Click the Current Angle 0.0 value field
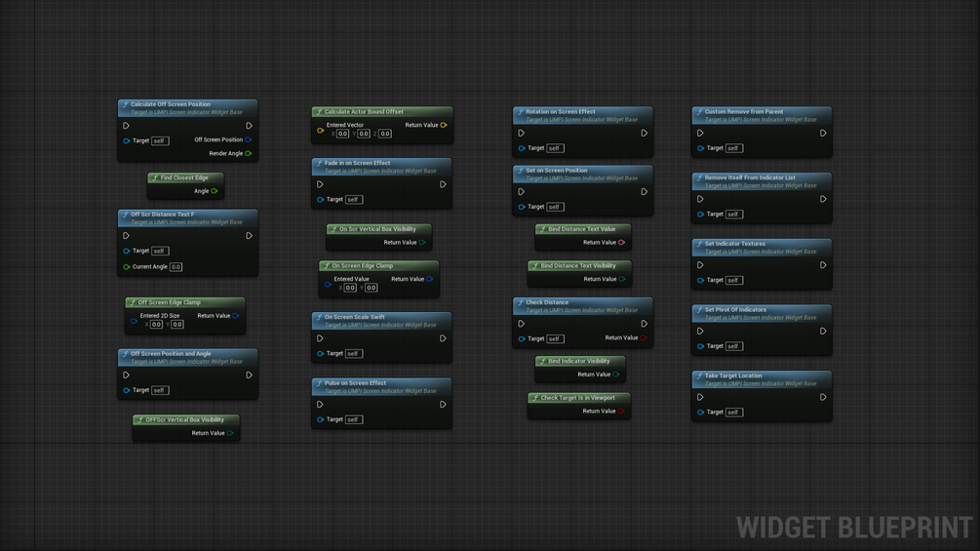Screen dimensions: 980x551 tap(176, 267)
